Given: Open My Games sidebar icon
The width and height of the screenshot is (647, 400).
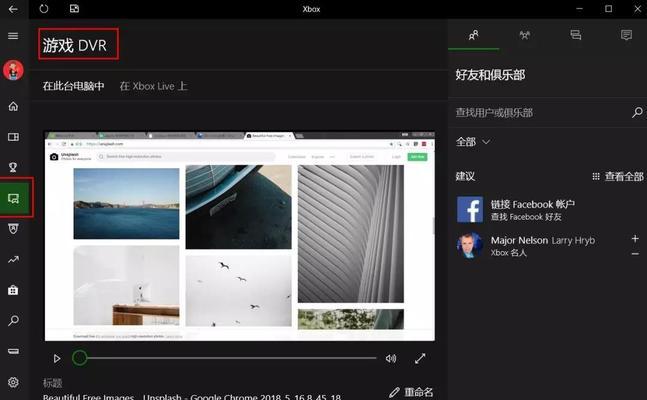Looking at the screenshot, I should [13, 137].
